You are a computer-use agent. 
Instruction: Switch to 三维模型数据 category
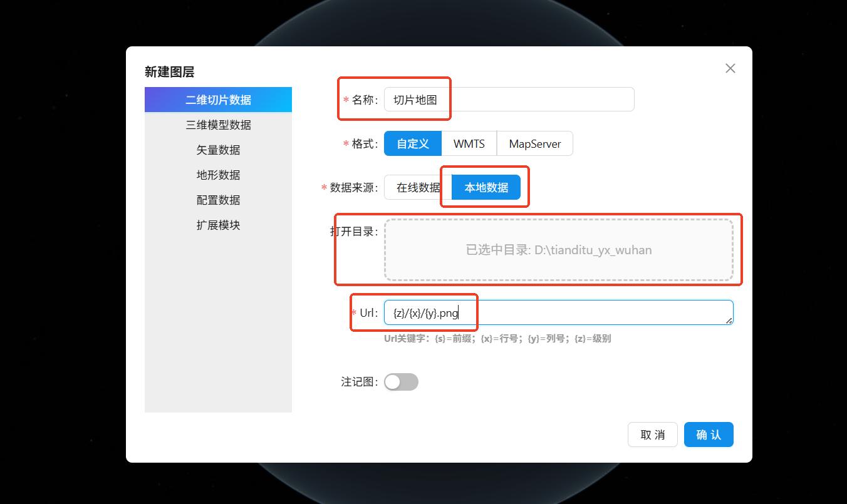pyautogui.click(x=218, y=125)
